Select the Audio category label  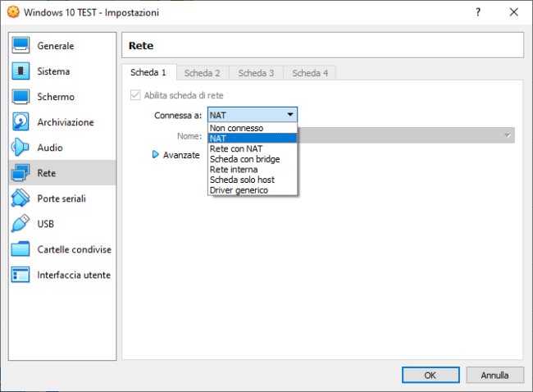50,148
